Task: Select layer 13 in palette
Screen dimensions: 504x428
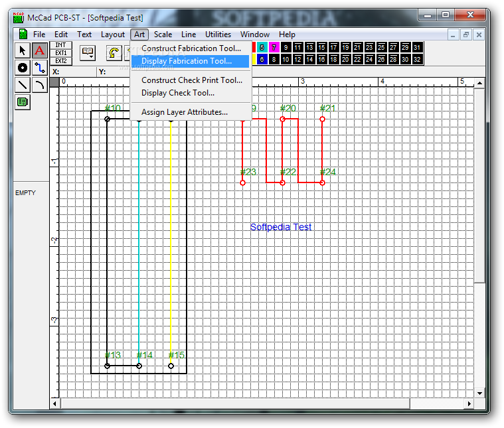Action: 309,48
